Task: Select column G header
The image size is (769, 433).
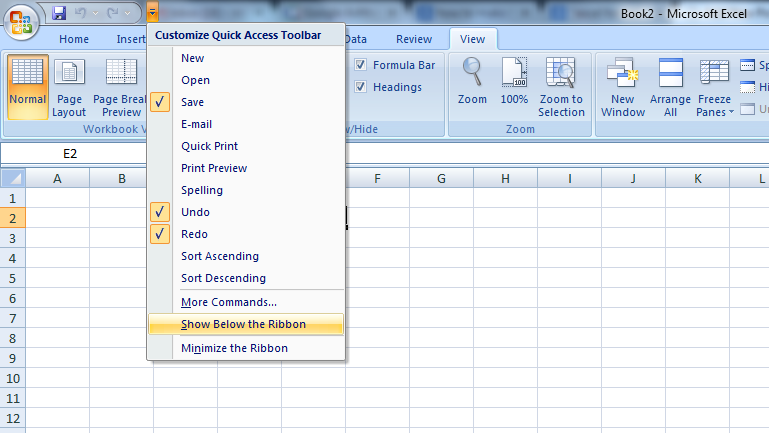Action: [x=441, y=178]
